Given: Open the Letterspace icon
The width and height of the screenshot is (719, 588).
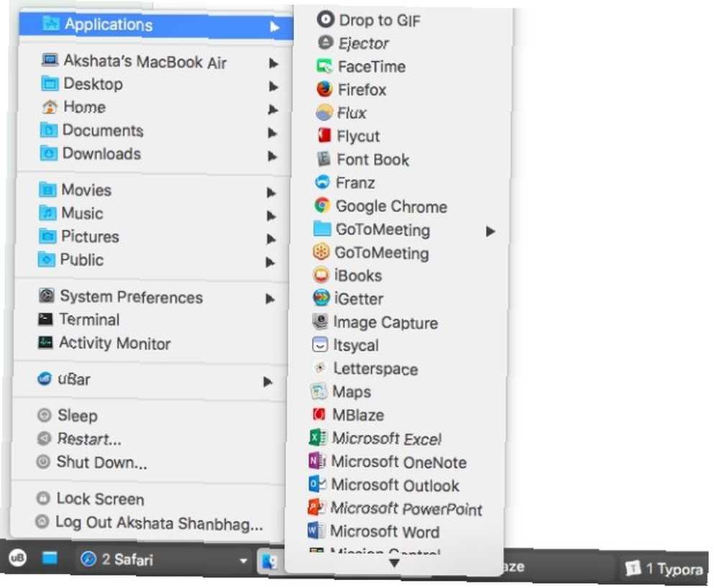Looking at the screenshot, I should click(x=320, y=367).
